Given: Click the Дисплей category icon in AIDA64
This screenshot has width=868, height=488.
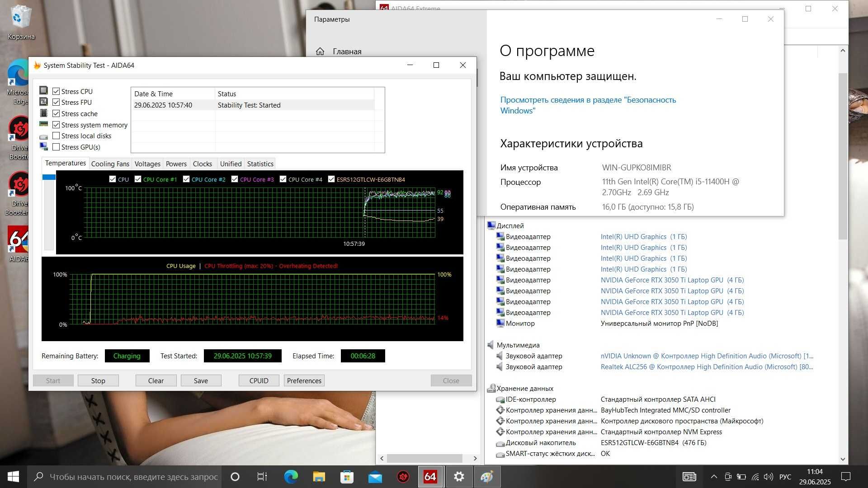Looking at the screenshot, I should pos(491,225).
